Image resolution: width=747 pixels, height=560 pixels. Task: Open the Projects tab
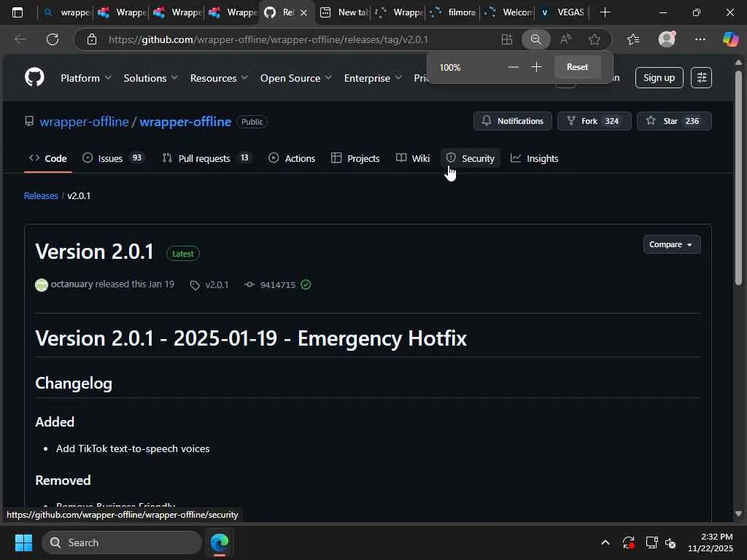(x=355, y=158)
